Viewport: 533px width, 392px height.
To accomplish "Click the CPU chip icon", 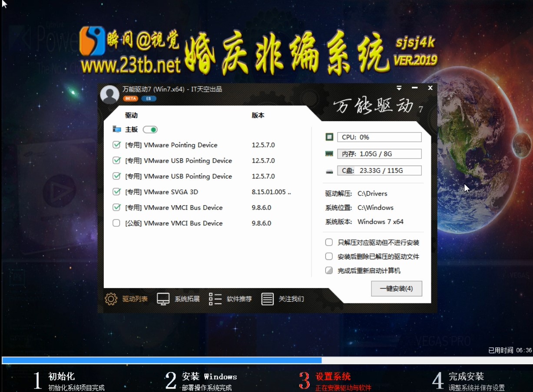I will [329, 137].
